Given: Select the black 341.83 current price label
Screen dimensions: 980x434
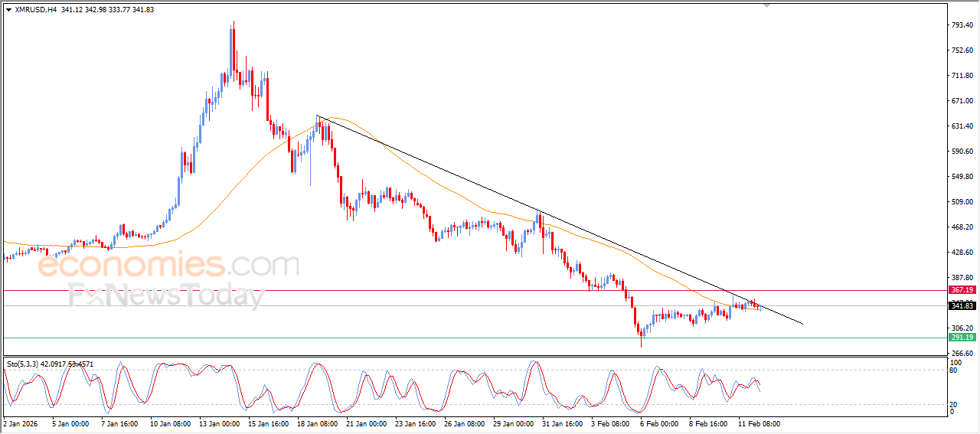Looking at the screenshot, I should pos(962,306).
